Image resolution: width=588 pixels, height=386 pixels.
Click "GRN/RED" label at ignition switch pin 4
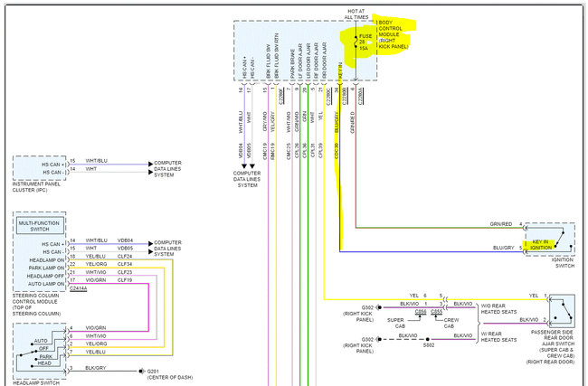pyautogui.click(x=500, y=224)
